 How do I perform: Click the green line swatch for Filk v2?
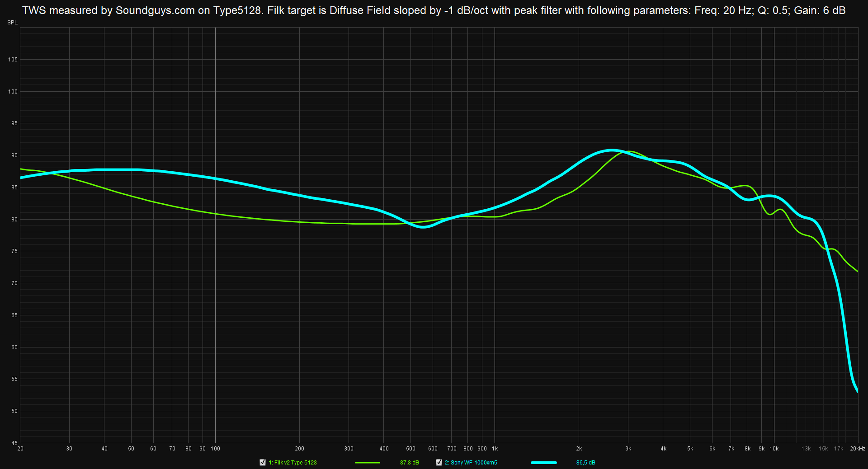click(368, 463)
